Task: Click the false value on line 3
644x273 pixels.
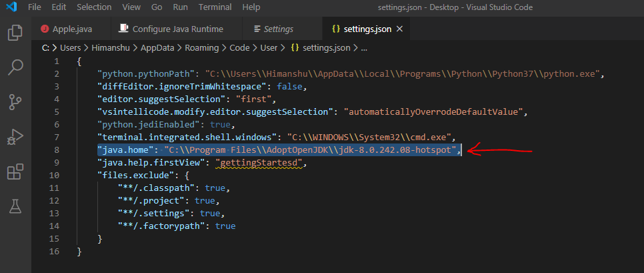Action: (x=289, y=87)
